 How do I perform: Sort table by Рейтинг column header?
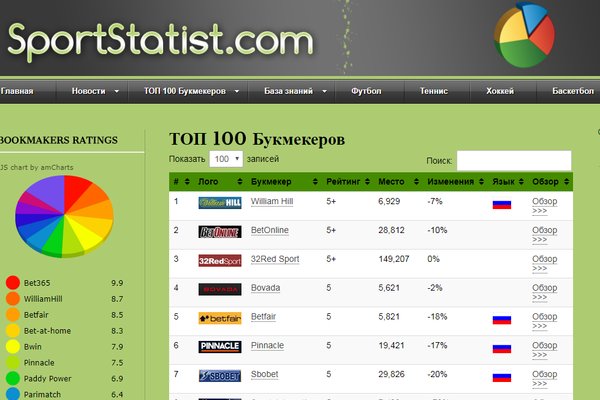coord(345,182)
